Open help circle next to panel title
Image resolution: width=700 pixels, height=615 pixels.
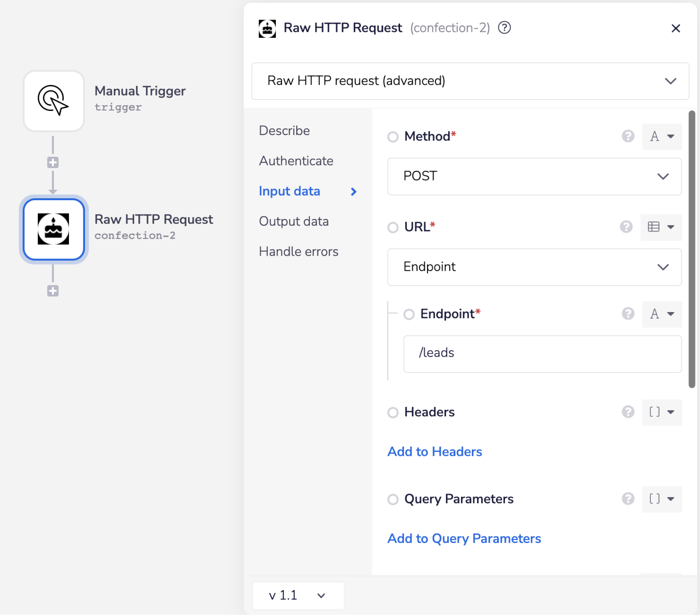[504, 28]
